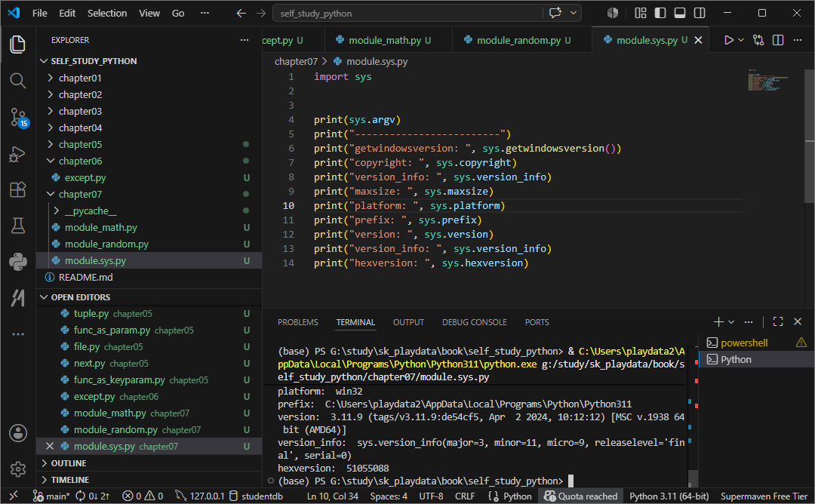Select the powershell terminal instance
The image size is (815, 504).
pyautogui.click(x=758, y=343)
